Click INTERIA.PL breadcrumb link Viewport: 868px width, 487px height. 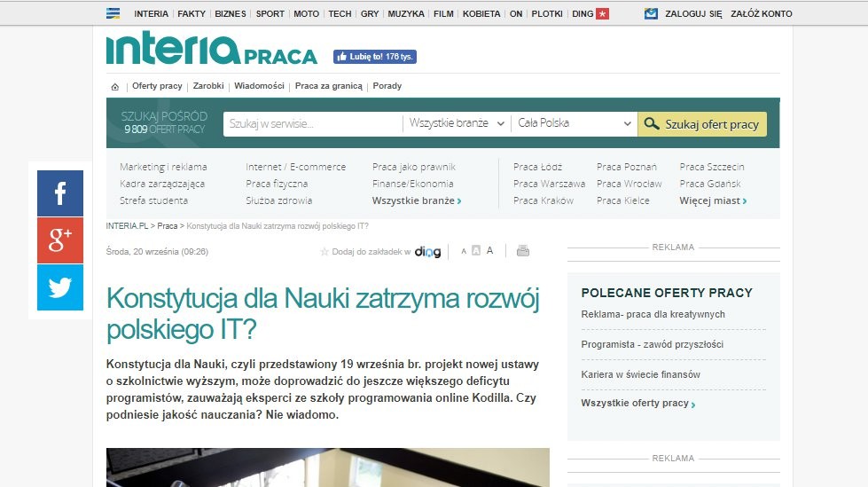(128, 226)
